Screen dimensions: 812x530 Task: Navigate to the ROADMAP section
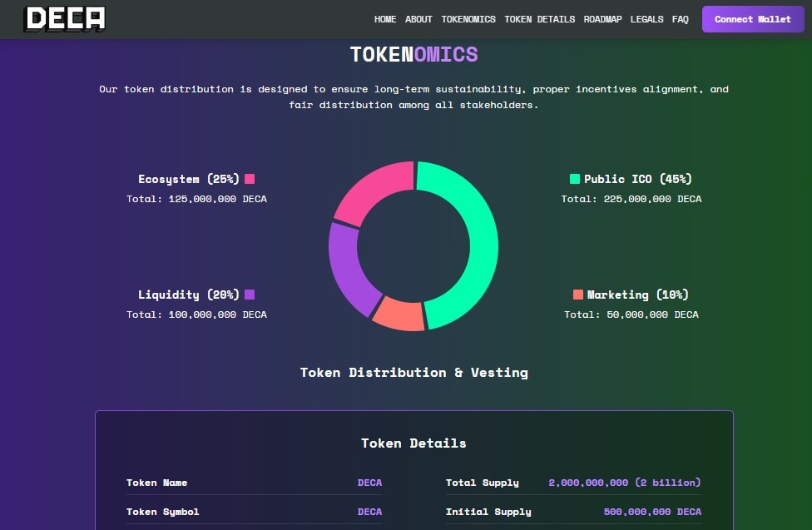pos(602,19)
